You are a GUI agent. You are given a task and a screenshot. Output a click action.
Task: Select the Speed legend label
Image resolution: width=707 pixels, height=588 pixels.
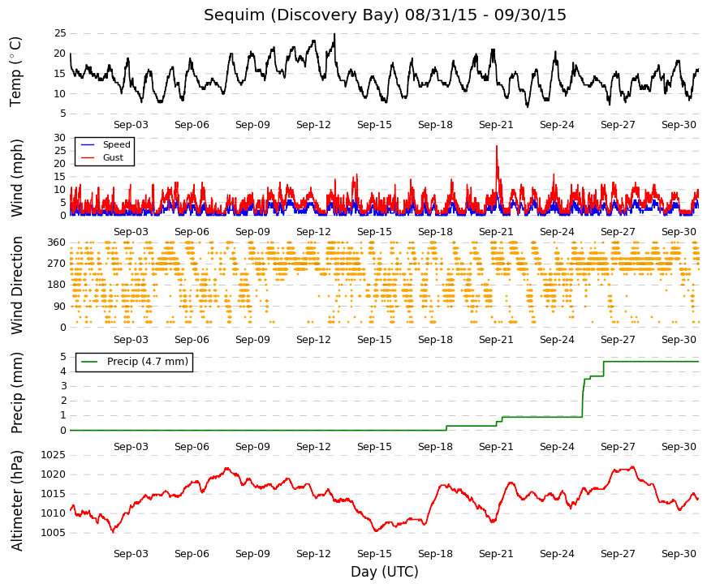click(116, 144)
